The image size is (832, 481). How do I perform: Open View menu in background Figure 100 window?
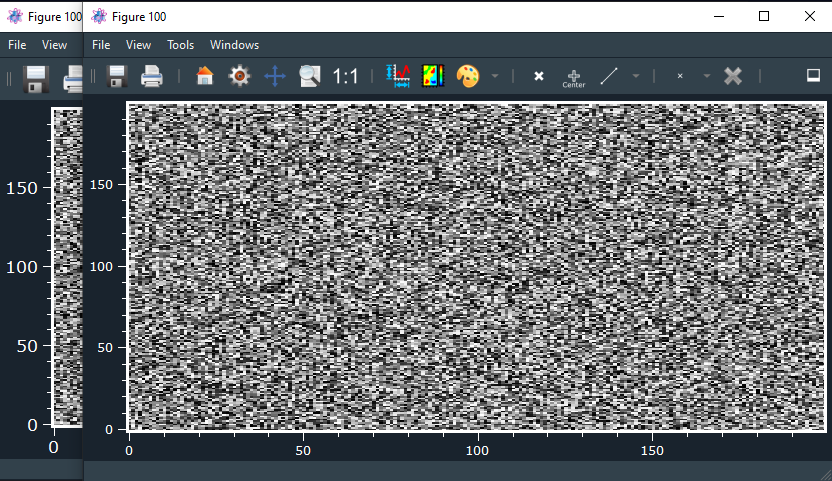pos(55,45)
